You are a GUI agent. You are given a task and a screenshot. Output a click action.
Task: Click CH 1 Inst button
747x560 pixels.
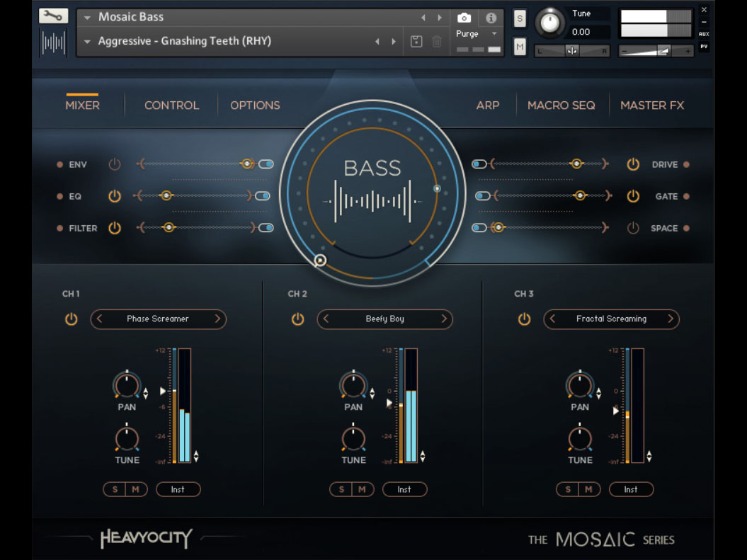[x=178, y=489]
